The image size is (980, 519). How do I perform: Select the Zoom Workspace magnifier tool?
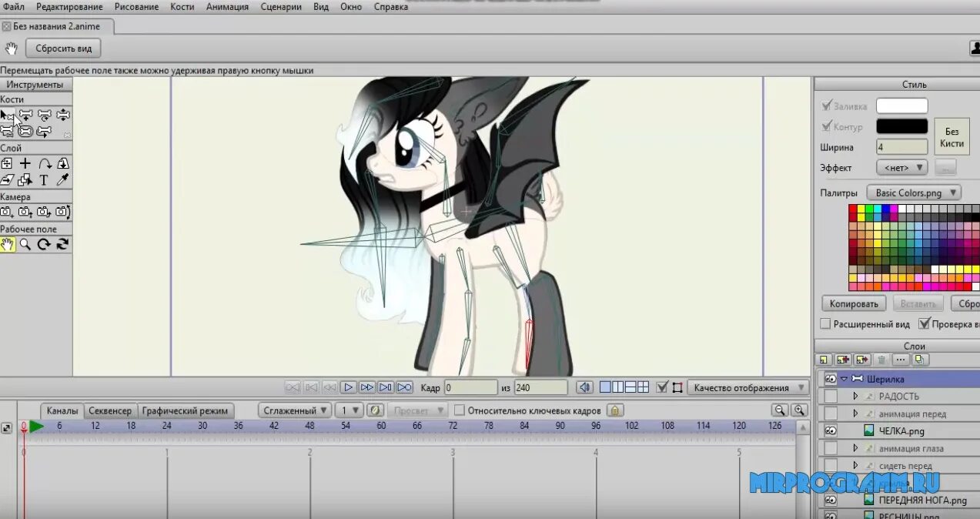[25, 244]
